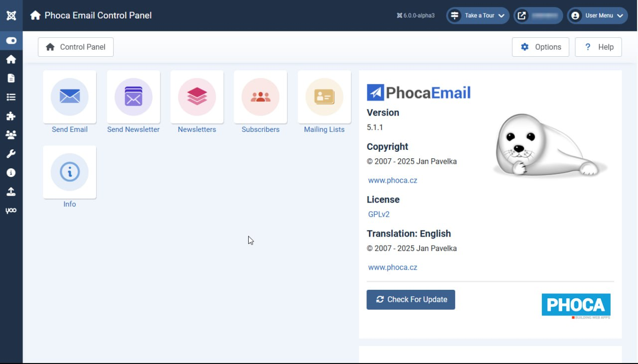Open the yootheme item in sidebar
The height and width of the screenshot is (364, 638).
coord(11,210)
